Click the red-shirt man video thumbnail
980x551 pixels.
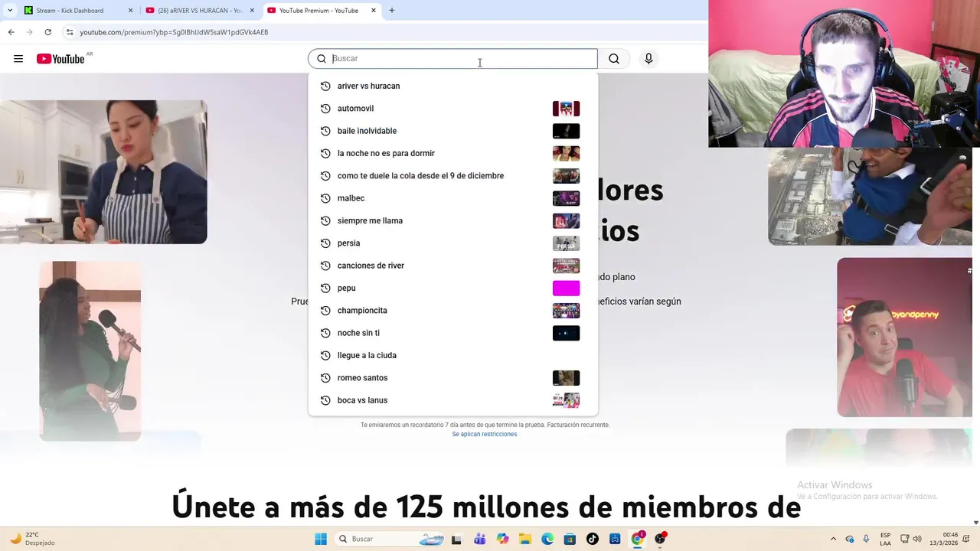904,337
